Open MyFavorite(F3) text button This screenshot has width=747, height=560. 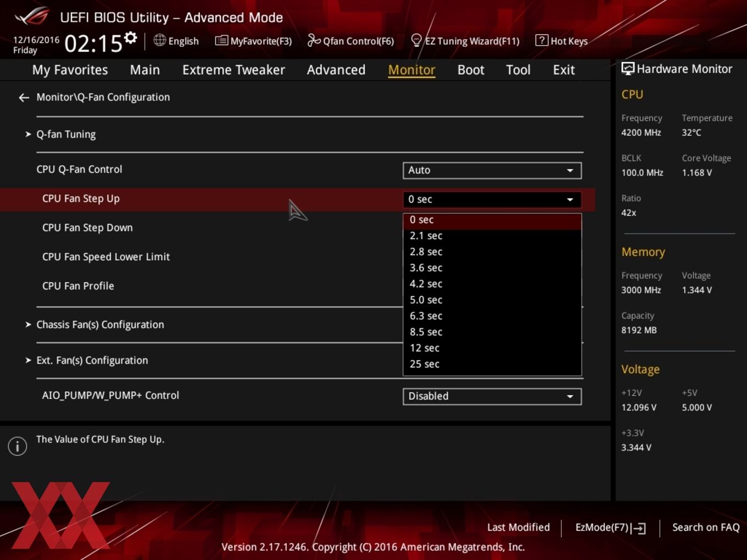click(x=261, y=41)
